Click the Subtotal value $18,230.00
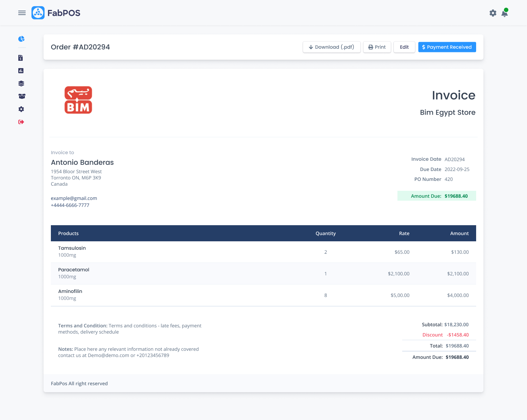Image resolution: width=527 pixels, height=420 pixels. click(456, 325)
